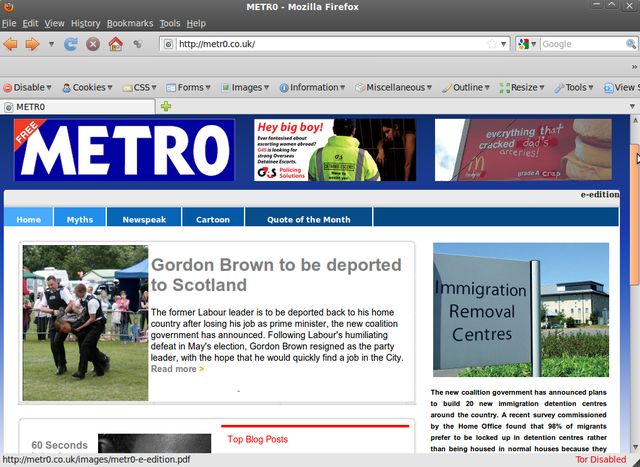Click the Google search engine icon
Viewport: 640px width, 467px height.
525,44
